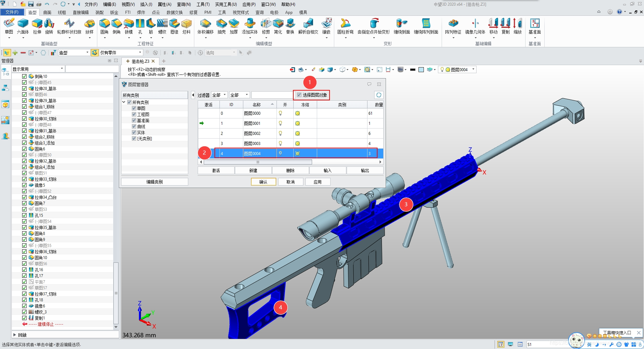The width and height of the screenshot is (644, 349).
Task: Select the 图层0001 table row
Action: pyautogui.click(x=291, y=123)
